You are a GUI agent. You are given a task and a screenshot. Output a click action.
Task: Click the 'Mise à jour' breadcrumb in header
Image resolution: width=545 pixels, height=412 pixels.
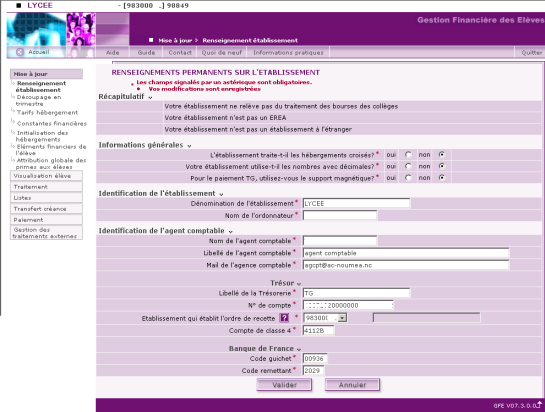175,40
